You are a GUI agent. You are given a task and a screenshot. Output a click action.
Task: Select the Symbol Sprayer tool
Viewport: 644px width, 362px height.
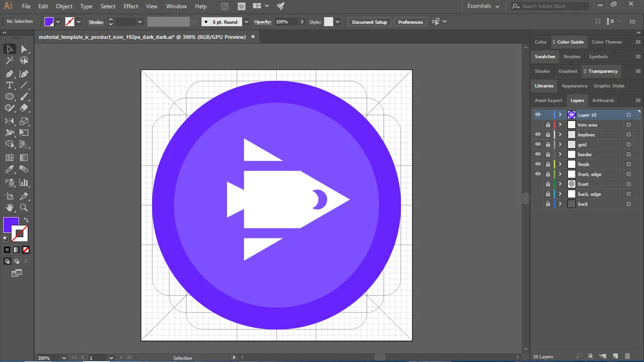10,183
